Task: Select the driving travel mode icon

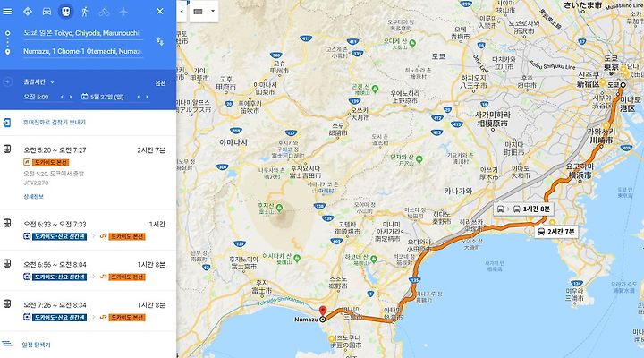Action: click(x=47, y=12)
